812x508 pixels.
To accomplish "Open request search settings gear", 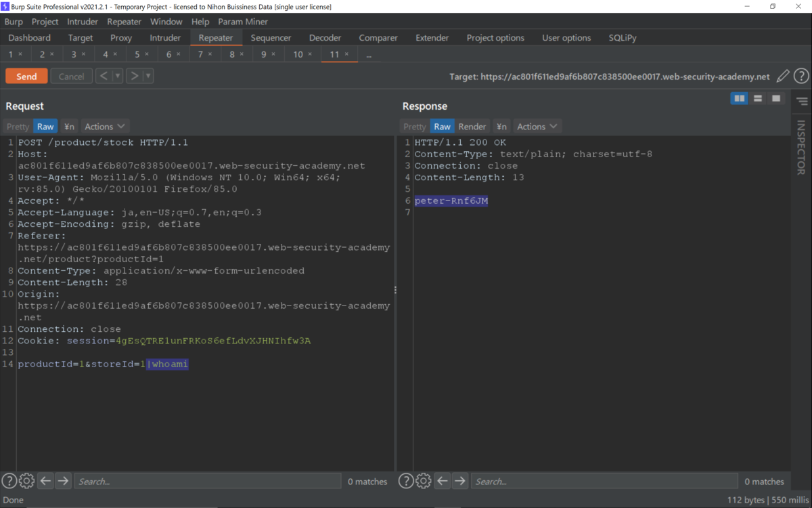I will click(x=26, y=481).
